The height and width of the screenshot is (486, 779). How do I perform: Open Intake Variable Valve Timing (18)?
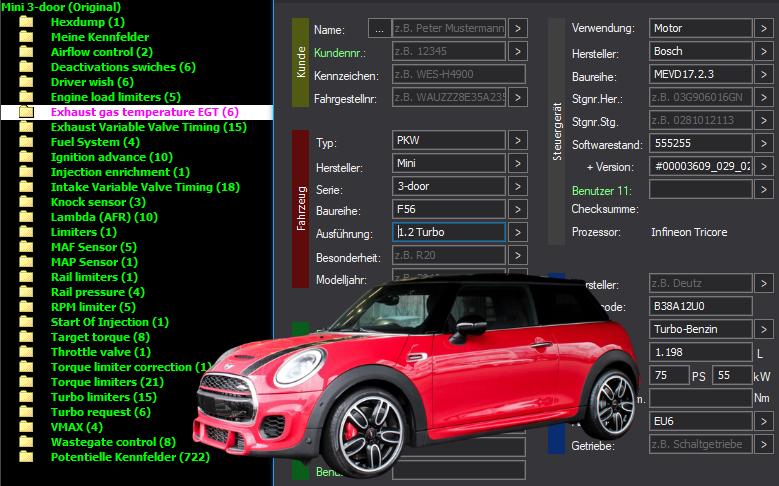pos(145,187)
